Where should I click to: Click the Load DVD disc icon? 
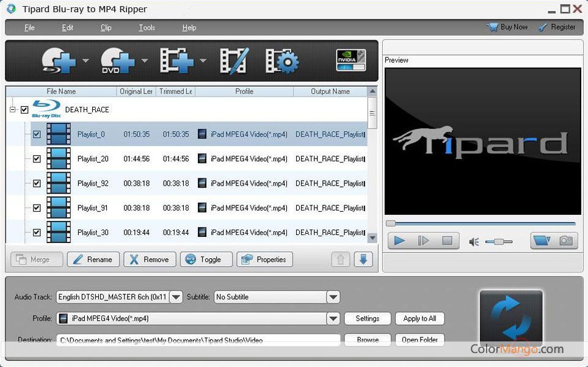[x=118, y=60]
